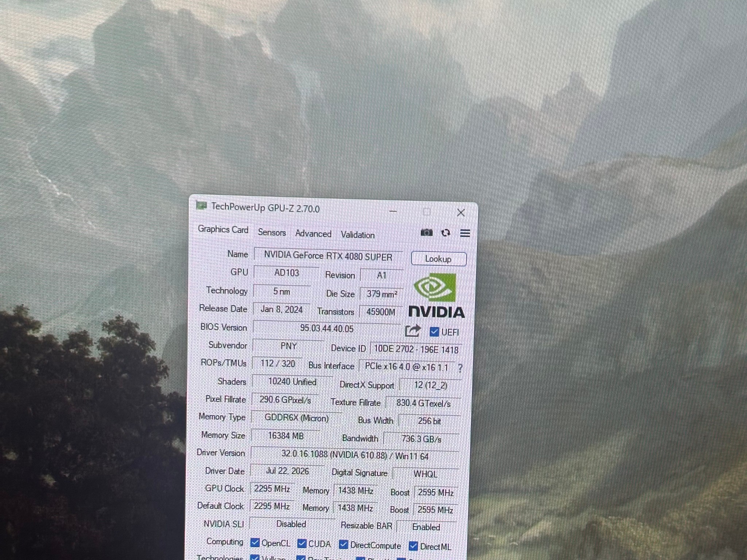Click the Lookup button
The height and width of the screenshot is (560, 747).
[438, 259]
